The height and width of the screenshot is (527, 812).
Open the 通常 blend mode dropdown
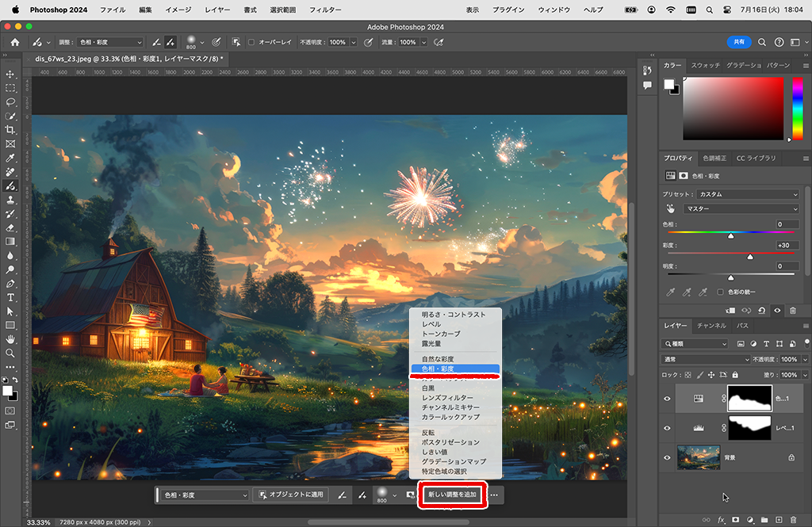click(706, 359)
